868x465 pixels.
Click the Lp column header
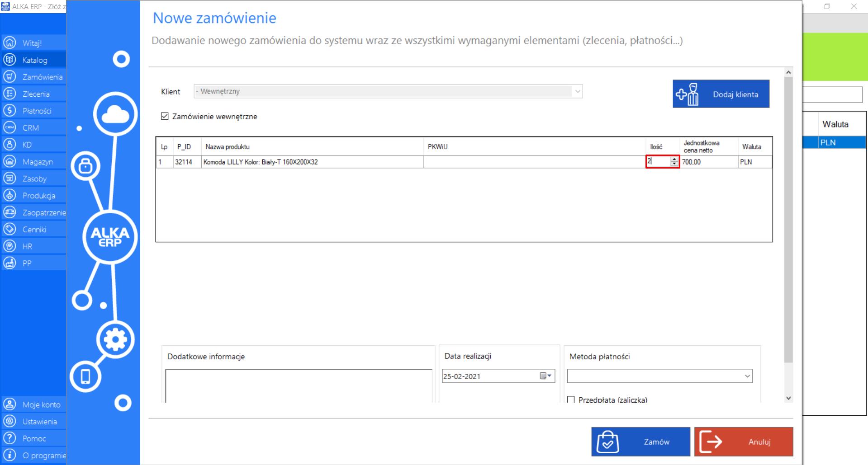pos(164,146)
